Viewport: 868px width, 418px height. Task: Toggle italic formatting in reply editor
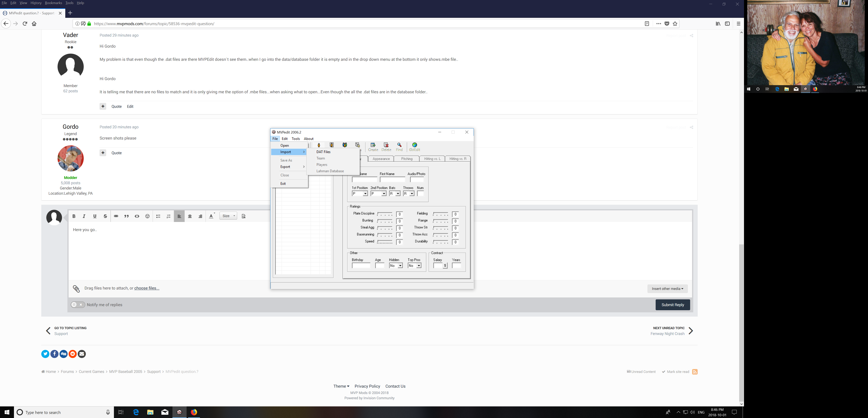(x=84, y=216)
